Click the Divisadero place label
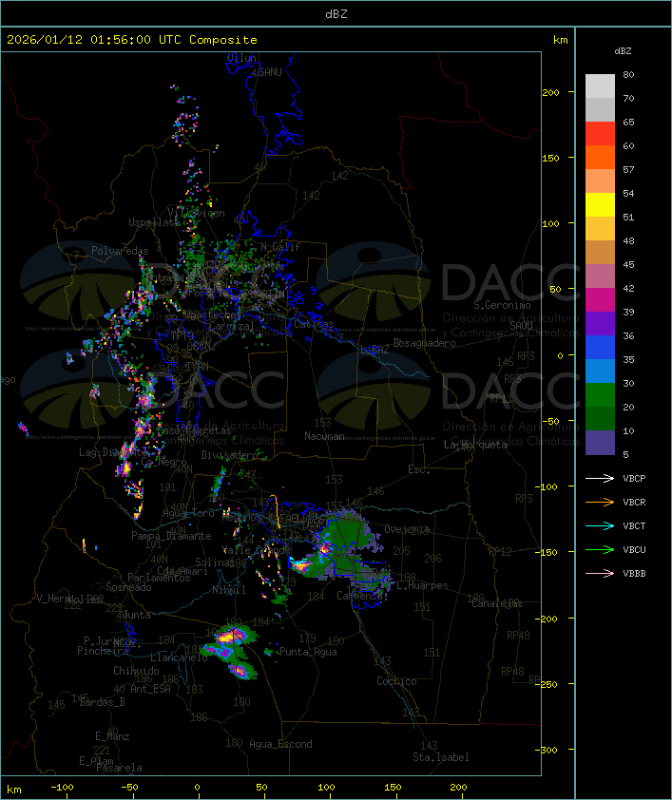 click(229, 454)
